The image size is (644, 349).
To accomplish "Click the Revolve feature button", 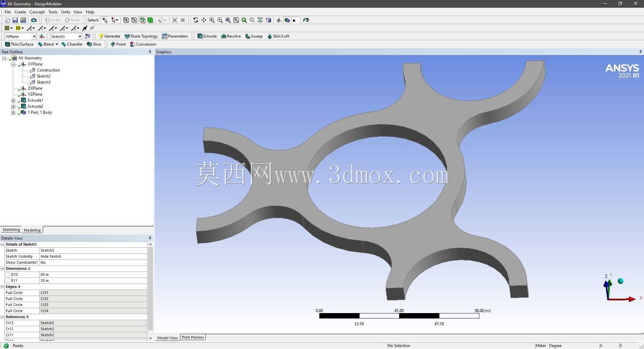I will coord(231,36).
